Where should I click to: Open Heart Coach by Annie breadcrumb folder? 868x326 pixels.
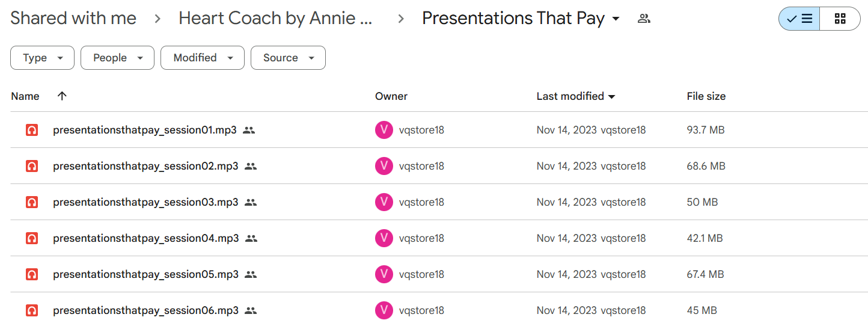(276, 19)
